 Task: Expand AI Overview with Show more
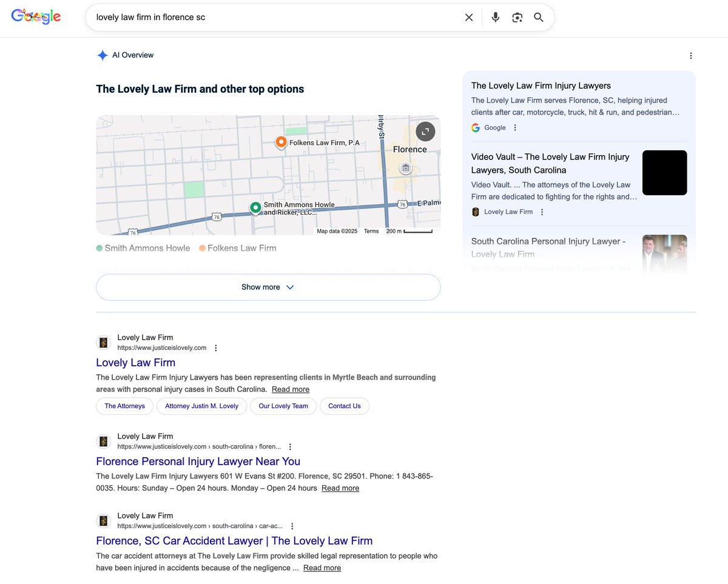[x=268, y=287]
